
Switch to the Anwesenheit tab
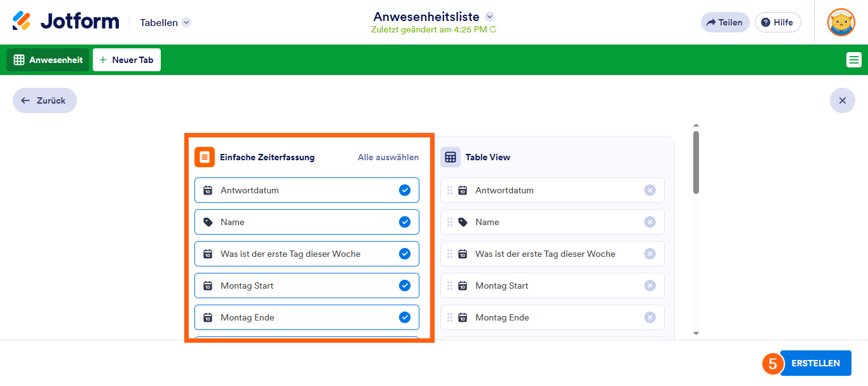coord(48,60)
